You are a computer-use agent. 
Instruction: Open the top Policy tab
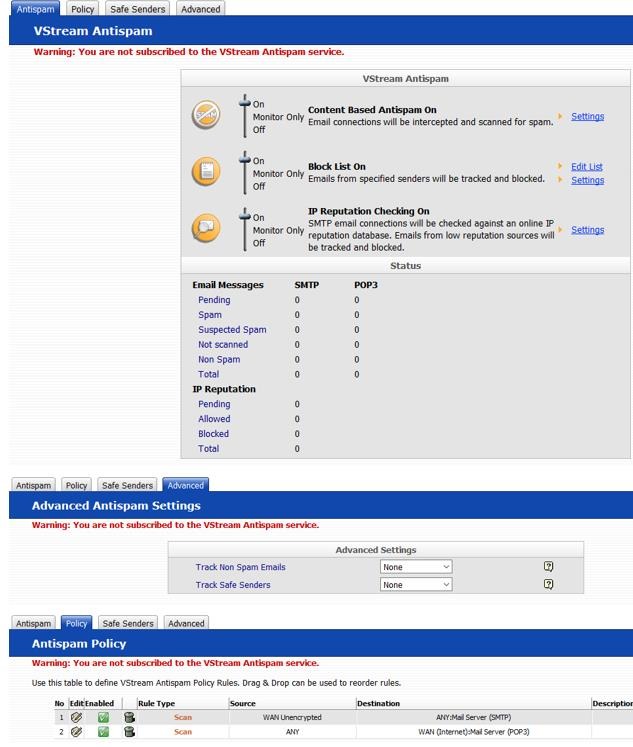[82, 9]
